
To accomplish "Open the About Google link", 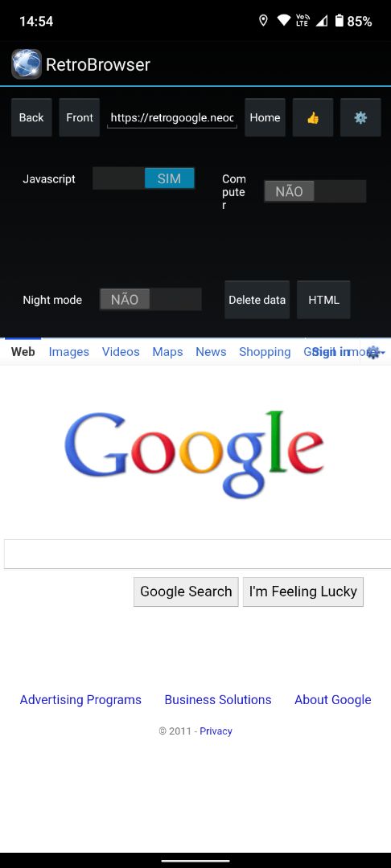I will (x=333, y=700).
